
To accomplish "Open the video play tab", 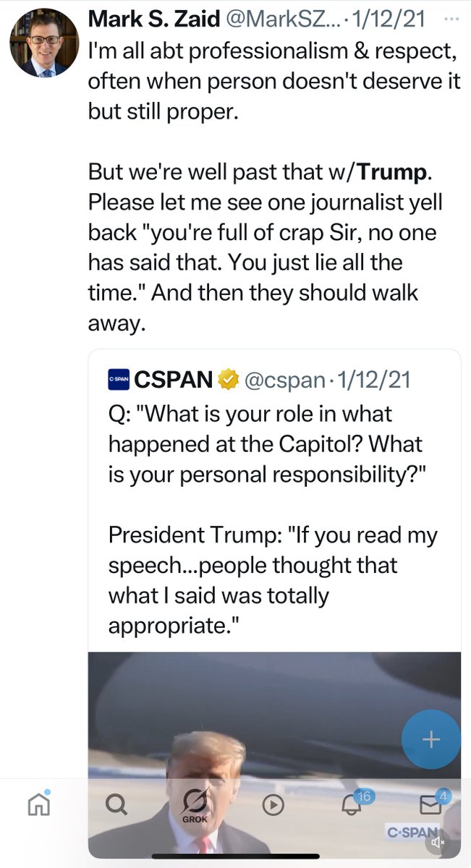I will point(273,805).
